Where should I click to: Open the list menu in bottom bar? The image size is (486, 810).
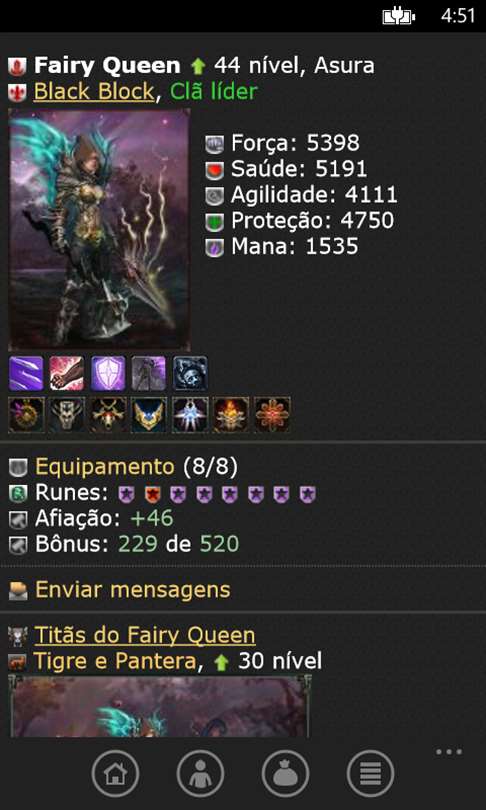coord(370,773)
